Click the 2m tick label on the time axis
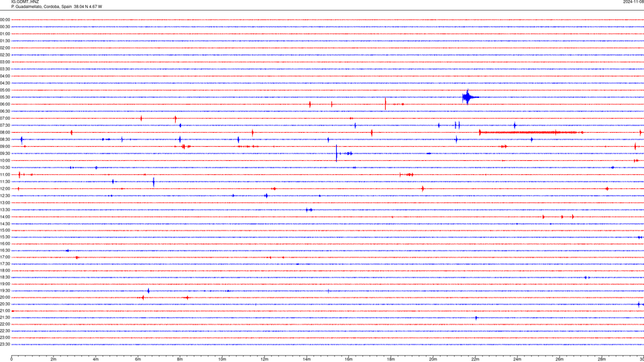The image size is (644, 362). 54,359
